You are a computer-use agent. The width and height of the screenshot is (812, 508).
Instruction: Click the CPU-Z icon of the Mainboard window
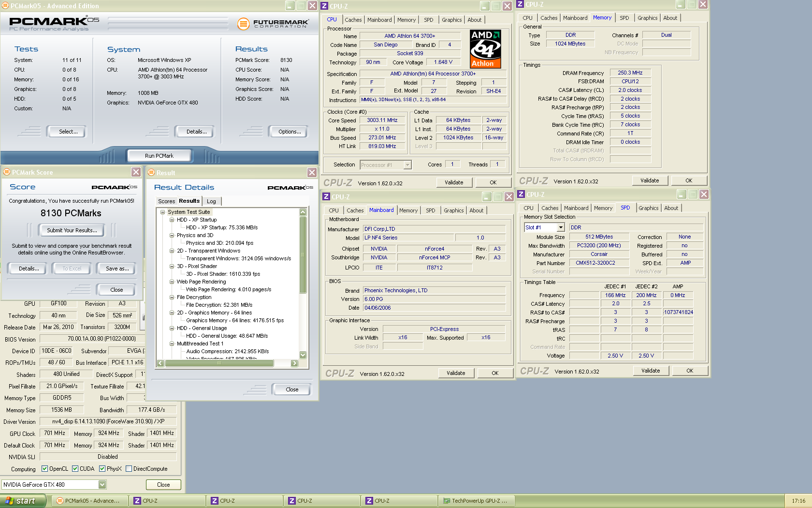pyautogui.click(x=326, y=197)
